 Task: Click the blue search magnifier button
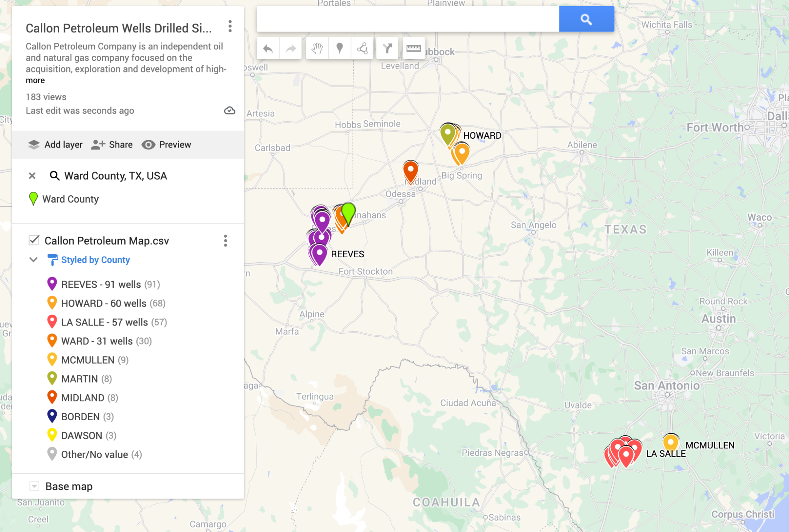[586, 19]
